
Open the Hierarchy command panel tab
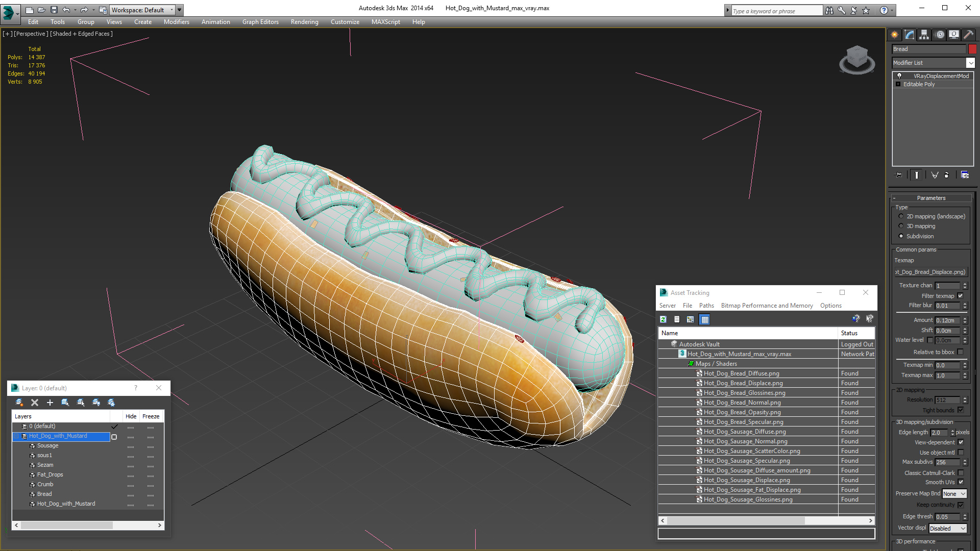(924, 35)
